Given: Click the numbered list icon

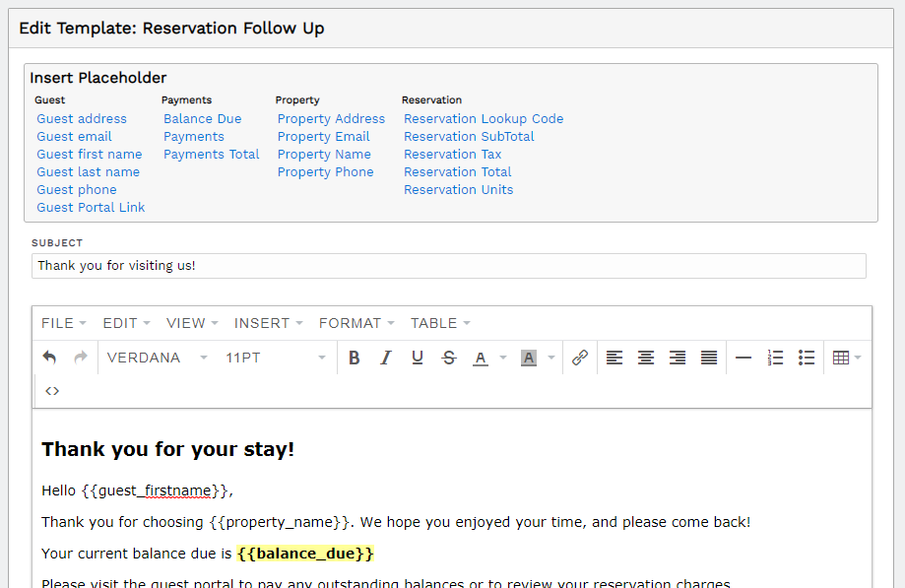Looking at the screenshot, I should pos(775,358).
